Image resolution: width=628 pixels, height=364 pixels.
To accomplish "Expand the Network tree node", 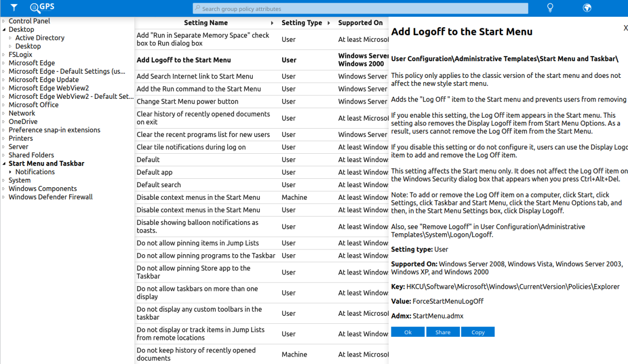I will click(4, 113).
